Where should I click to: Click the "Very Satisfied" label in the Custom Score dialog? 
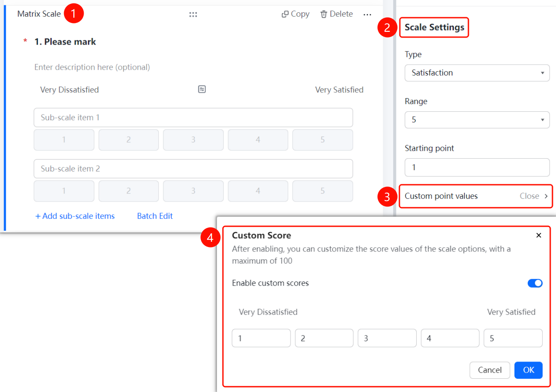point(511,312)
